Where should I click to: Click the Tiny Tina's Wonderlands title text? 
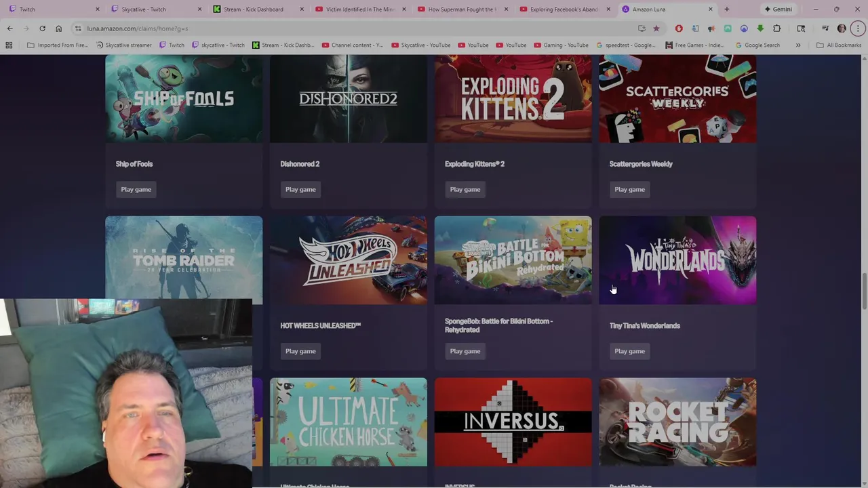pyautogui.click(x=644, y=325)
